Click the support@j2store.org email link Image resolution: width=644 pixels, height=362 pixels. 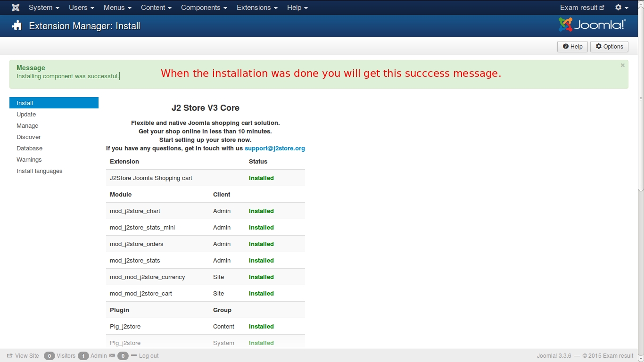274,148
